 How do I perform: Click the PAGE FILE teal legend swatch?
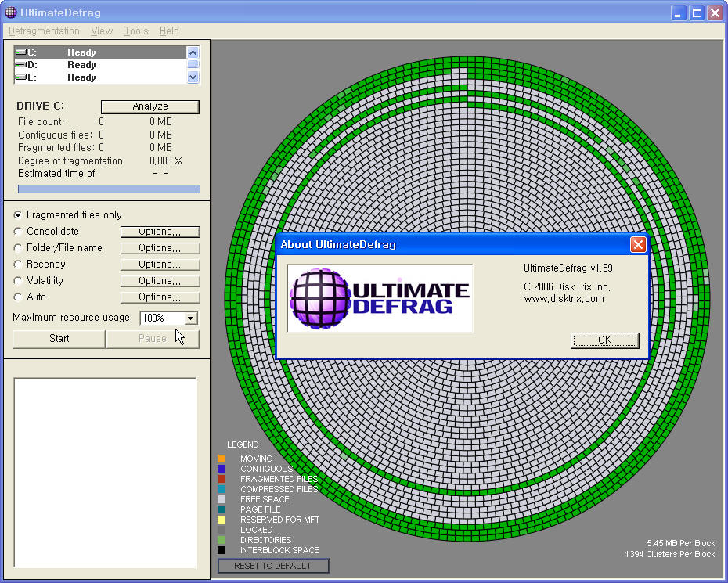pyautogui.click(x=222, y=509)
